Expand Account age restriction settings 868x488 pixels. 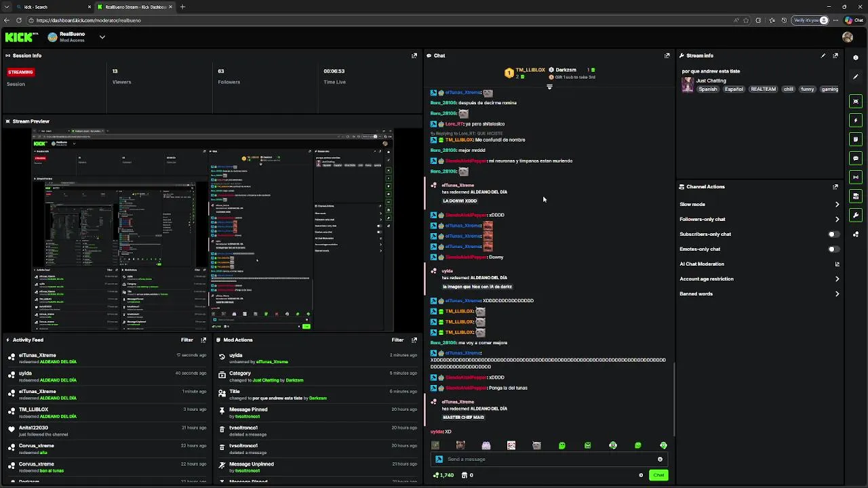click(759, 279)
